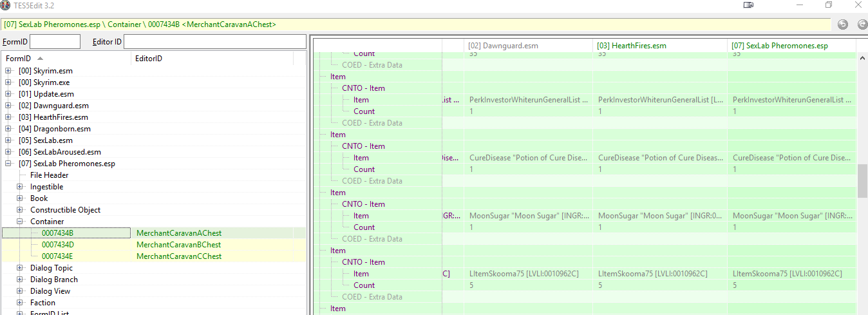Click the right panel vertical scrollbar thumb

[862, 181]
